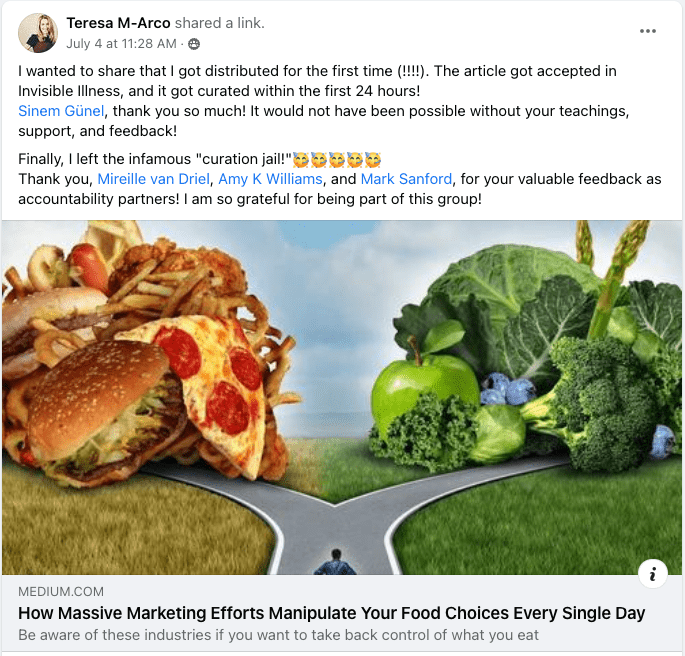The width and height of the screenshot is (685, 656).
Task: Open the junk food versus vegetables preview image
Action: 342,397
